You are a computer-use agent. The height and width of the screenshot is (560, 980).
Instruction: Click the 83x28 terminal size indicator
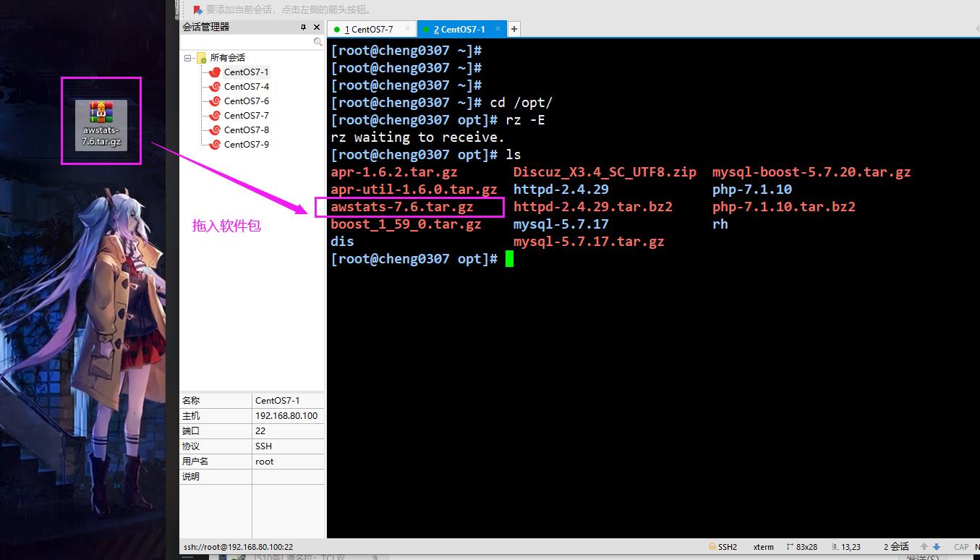[x=801, y=547]
